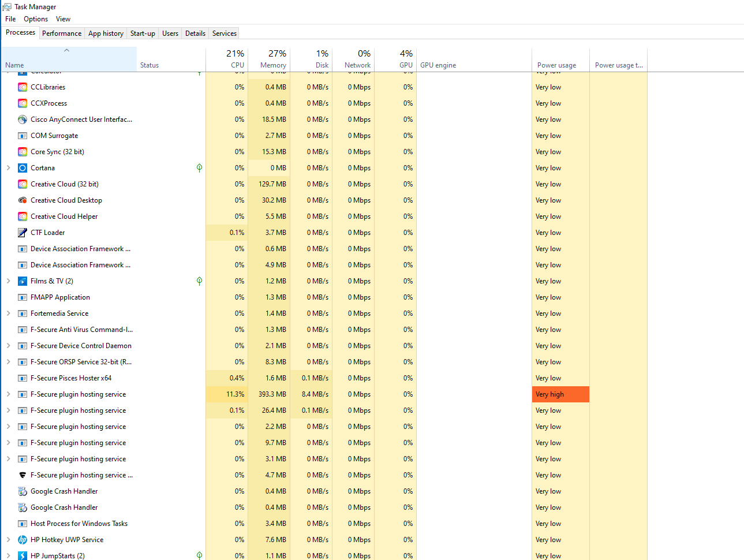Select the Creative Cloud Desktop icon

[x=23, y=200]
